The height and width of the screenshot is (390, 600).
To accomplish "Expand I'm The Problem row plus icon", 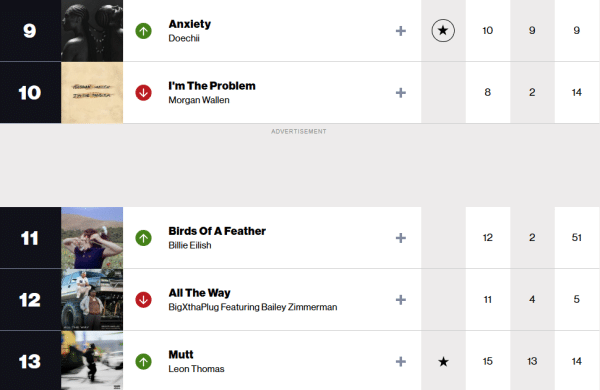I will coord(401,93).
